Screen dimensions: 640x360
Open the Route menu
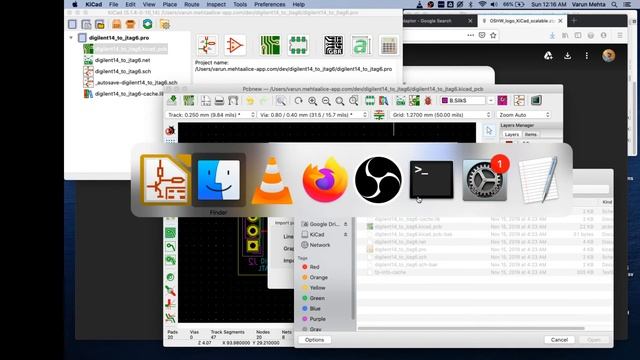[x=191, y=4]
